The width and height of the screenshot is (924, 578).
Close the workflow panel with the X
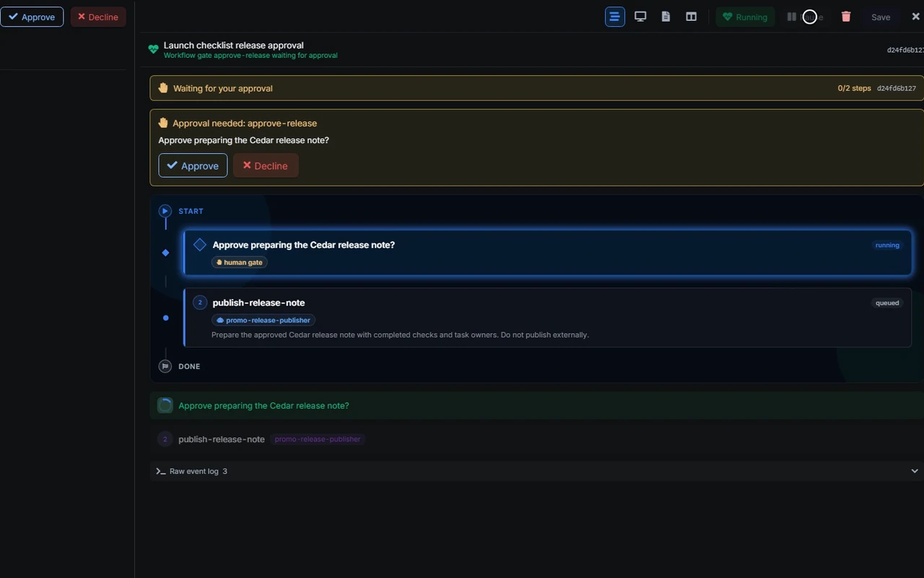916,17
